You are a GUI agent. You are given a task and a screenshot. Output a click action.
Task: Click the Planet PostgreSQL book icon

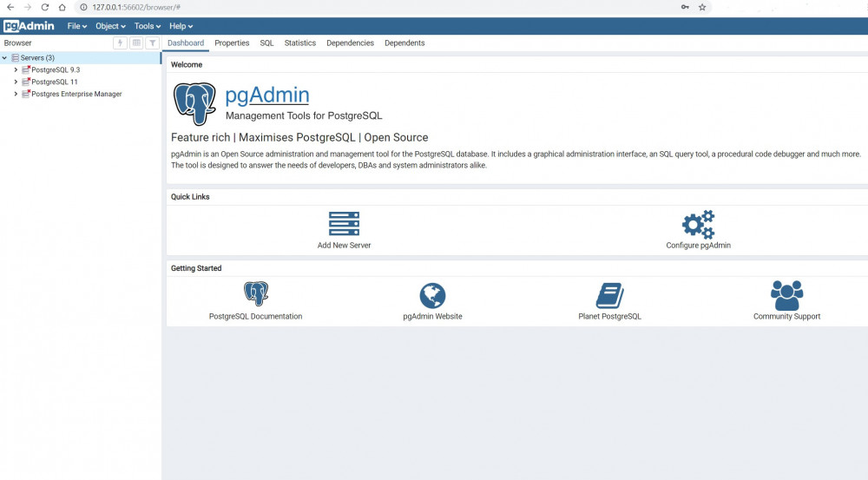click(x=609, y=295)
